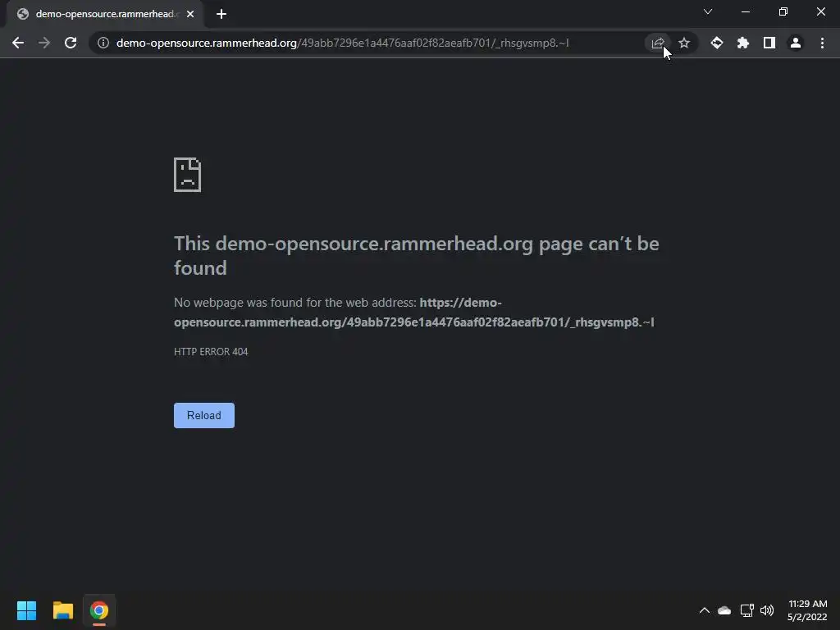Open File Explorer from the taskbar
840x630 pixels.
[63, 610]
